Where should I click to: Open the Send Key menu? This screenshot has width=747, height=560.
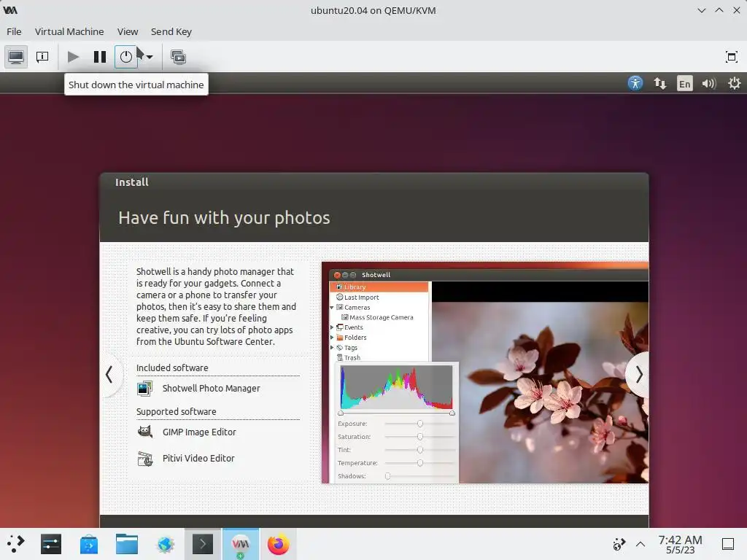pos(171,31)
